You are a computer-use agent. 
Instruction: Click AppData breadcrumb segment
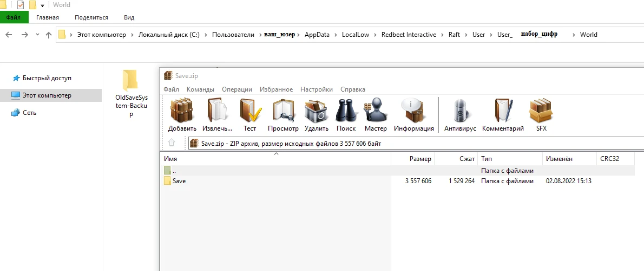click(x=317, y=35)
